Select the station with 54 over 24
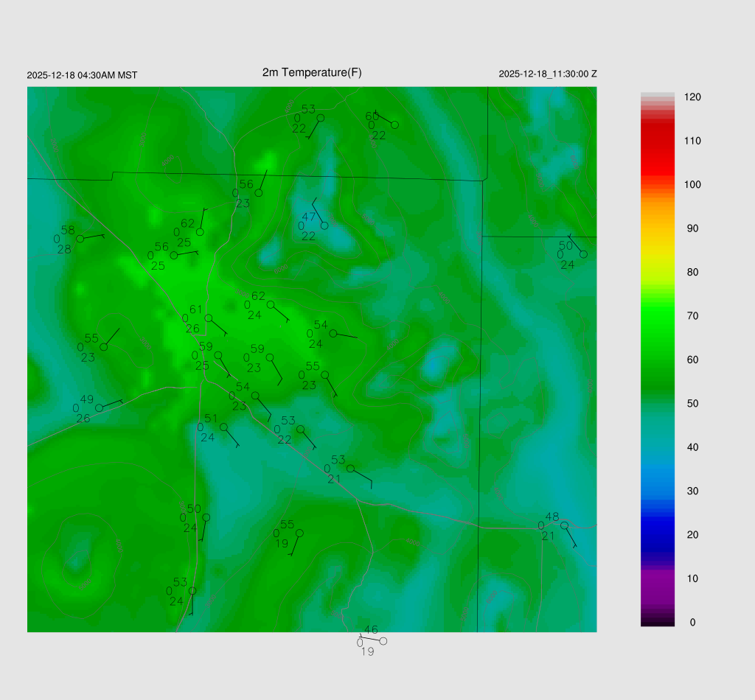Viewport: 755px width, 700px height. click(333, 334)
